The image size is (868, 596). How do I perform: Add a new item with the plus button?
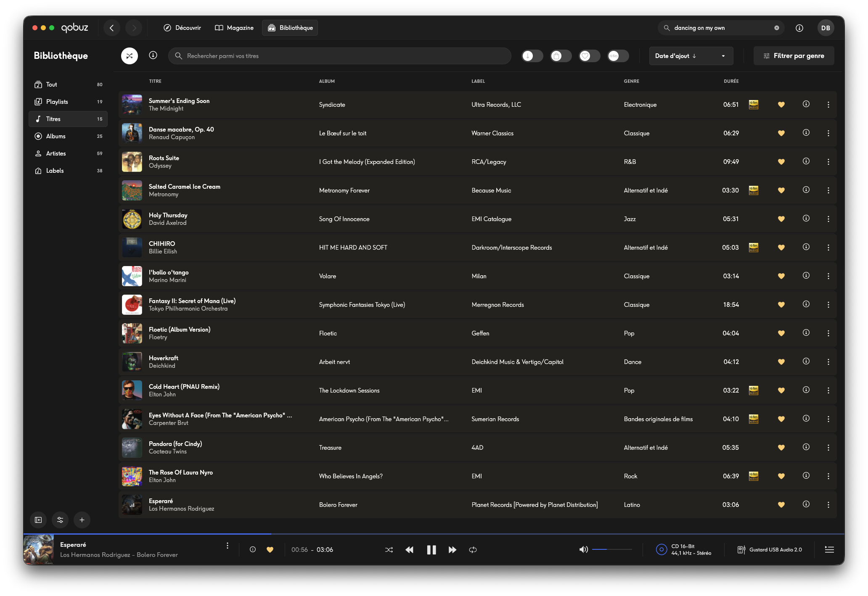82,520
